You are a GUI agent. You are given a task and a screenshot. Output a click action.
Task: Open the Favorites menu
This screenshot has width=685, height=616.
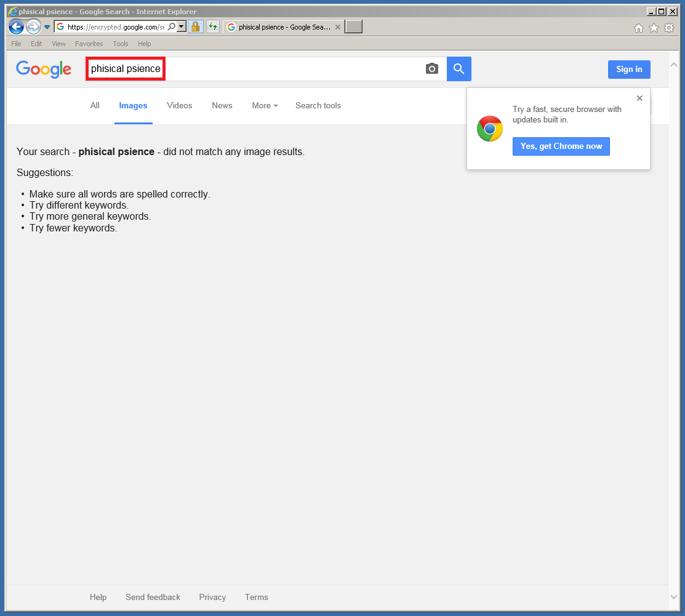pos(89,44)
